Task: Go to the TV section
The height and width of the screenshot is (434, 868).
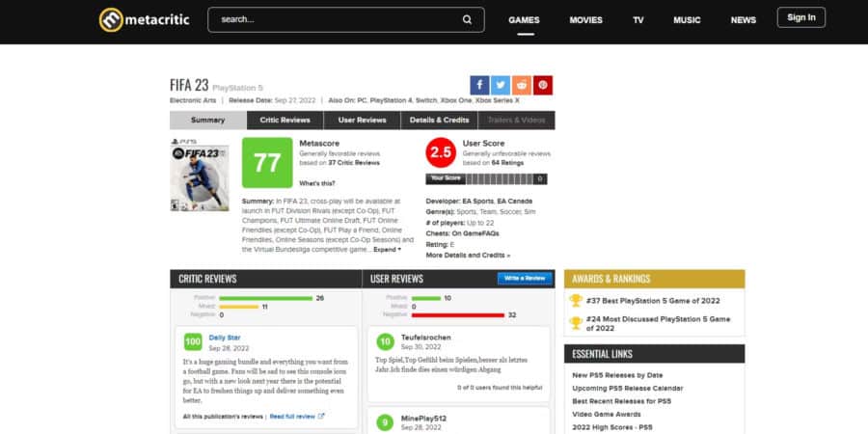Action: 638,20
